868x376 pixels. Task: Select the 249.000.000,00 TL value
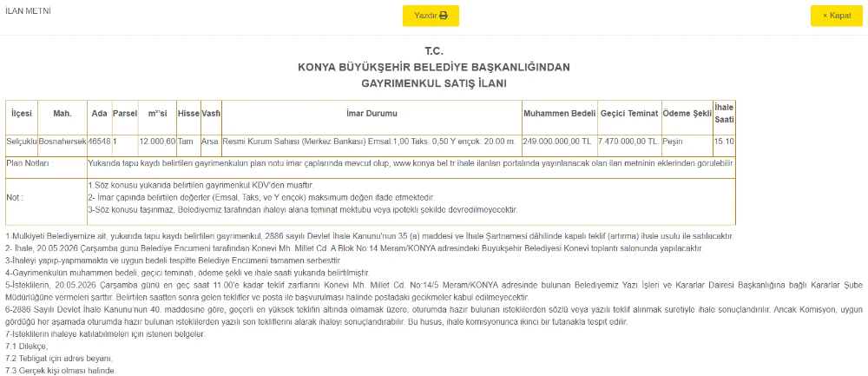point(557,142)
